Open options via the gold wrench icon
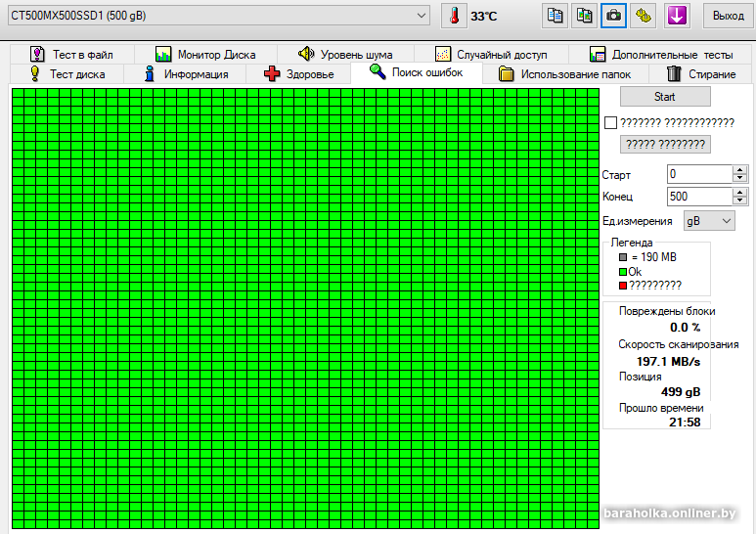 click(x=643, y=16)
